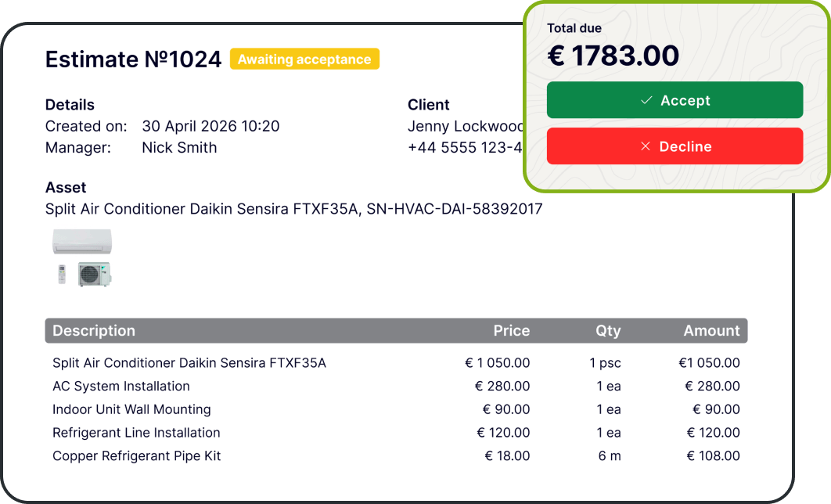Screen dimensions: 831x504
Task: Click the checkmark icon on Accept
Action: [x=646, y=100]
